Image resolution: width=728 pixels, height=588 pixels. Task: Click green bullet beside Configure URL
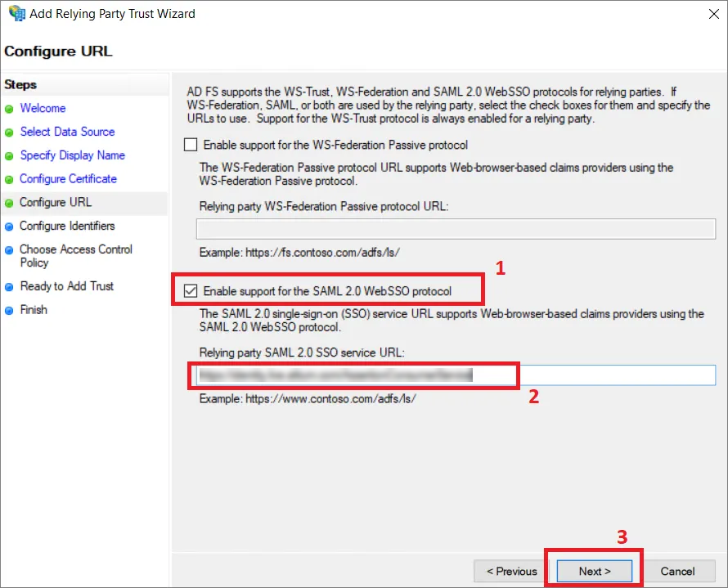(9, 204)
